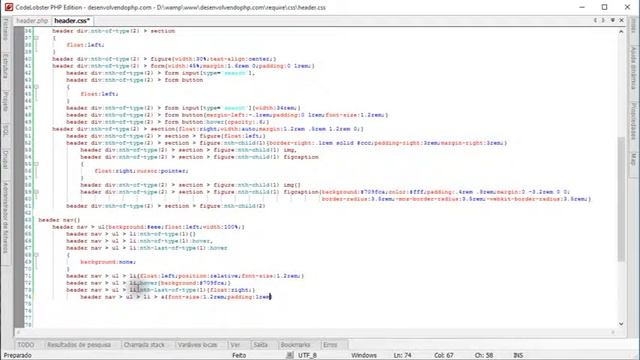Place cursor on 'header nav{}' line
Image resolution: width=640 pixels, height=360 pixels.
tap(59, 220)
